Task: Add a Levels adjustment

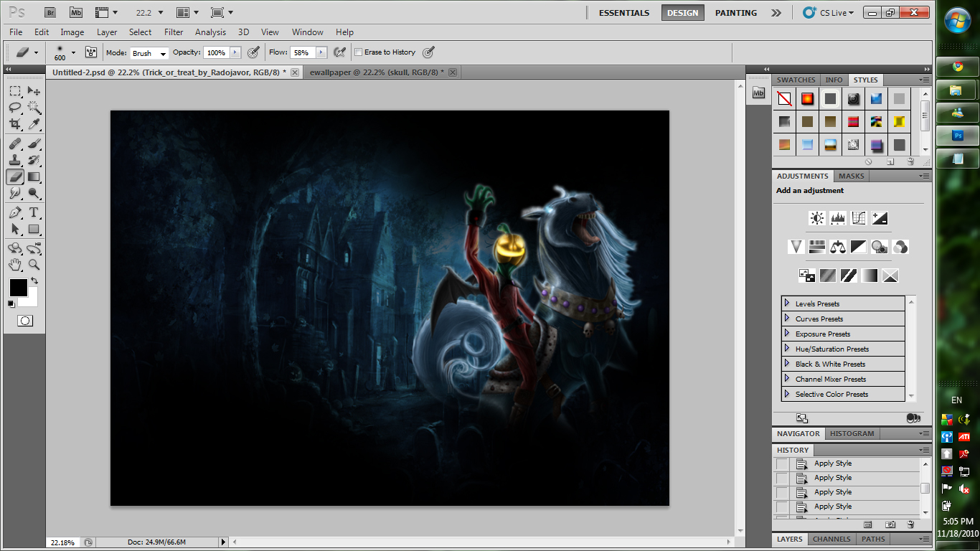Action: [837, 218]
